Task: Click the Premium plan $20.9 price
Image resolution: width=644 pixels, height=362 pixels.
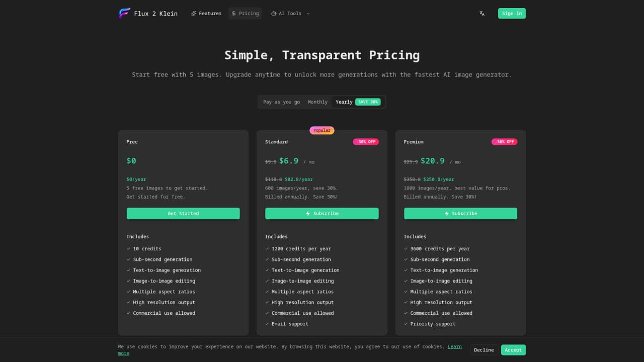Action: click(433, 161)
